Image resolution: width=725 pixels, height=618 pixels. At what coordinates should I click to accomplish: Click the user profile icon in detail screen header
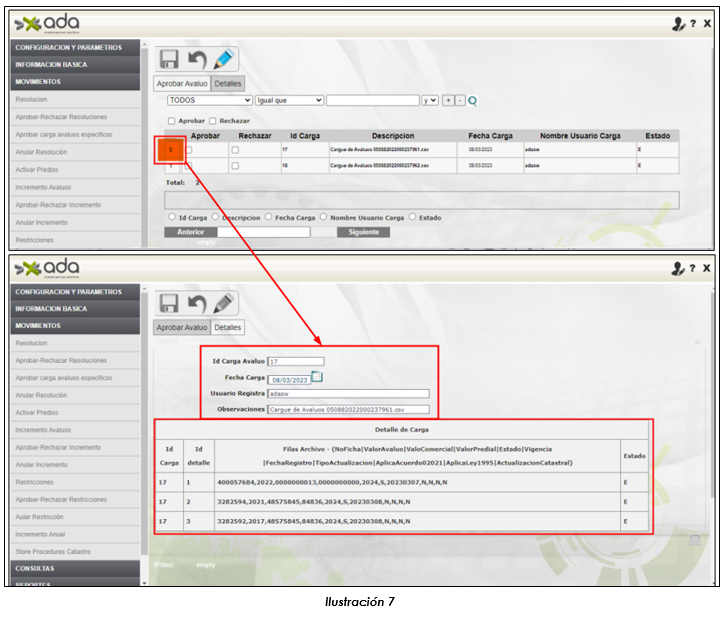(x=679, y=268)
